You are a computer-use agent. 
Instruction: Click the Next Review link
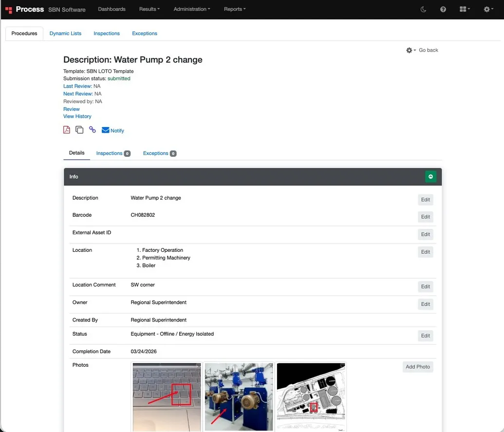78,94
